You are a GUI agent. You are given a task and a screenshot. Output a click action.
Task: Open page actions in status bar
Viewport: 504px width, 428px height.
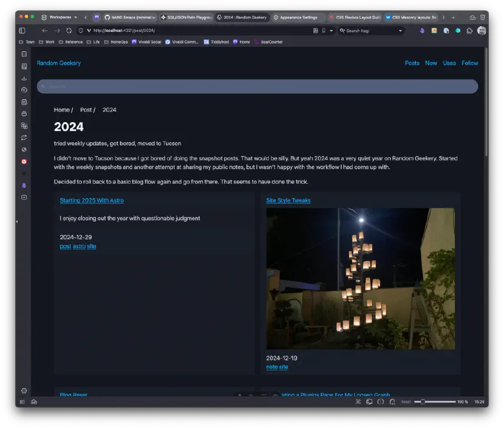[392, 402]
